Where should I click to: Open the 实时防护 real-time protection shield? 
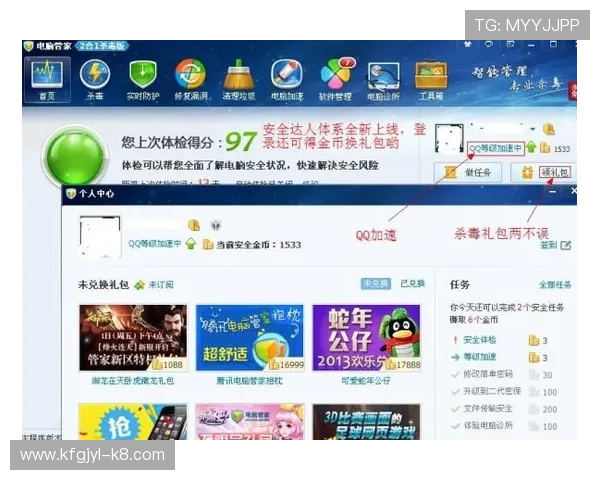point(143,80)
